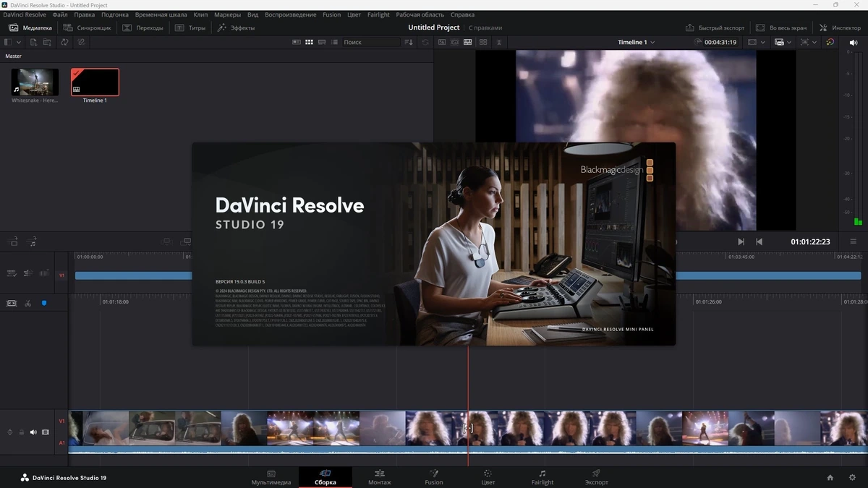Viewport: 868px width, 488px height.
Task: Toggle the lock playhead position icon
Action: [x=12, y=303]
